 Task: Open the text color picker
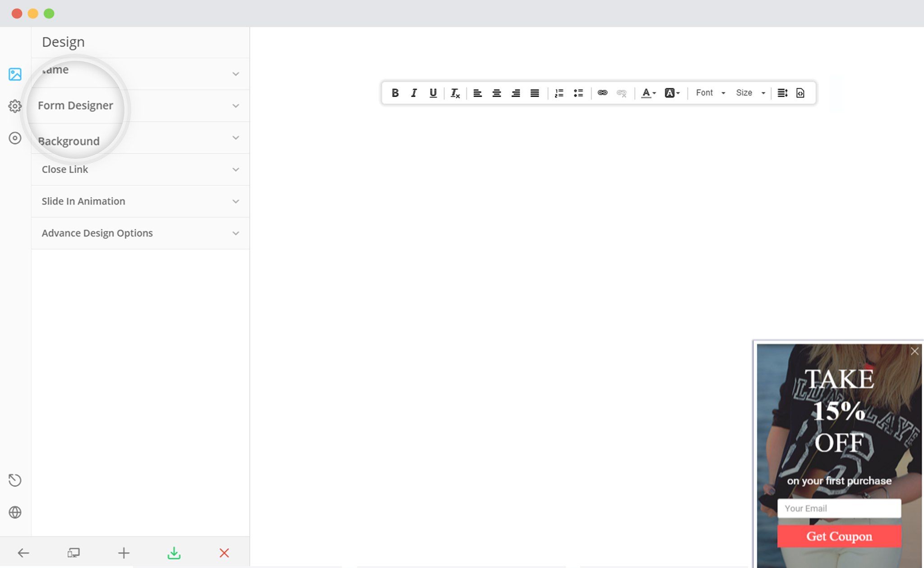tap(648, 93)
